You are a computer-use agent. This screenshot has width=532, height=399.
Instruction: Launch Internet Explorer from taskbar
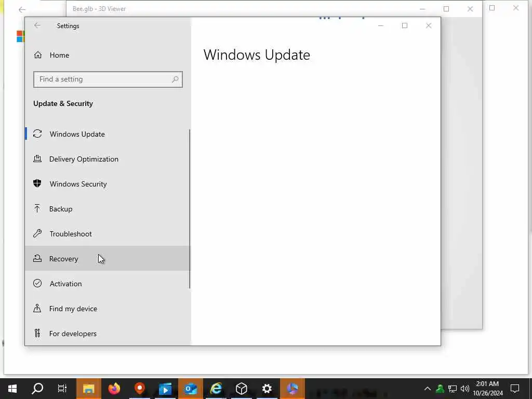coord(216,389)
